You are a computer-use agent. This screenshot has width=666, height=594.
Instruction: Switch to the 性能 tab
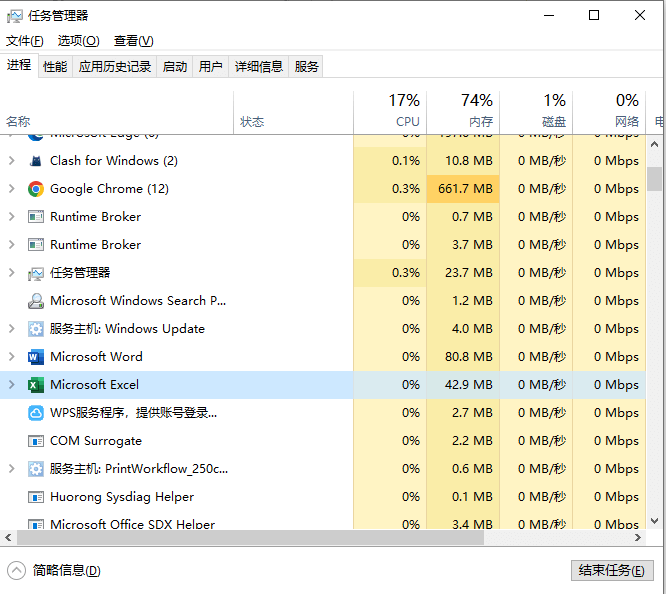pos(55,67)
